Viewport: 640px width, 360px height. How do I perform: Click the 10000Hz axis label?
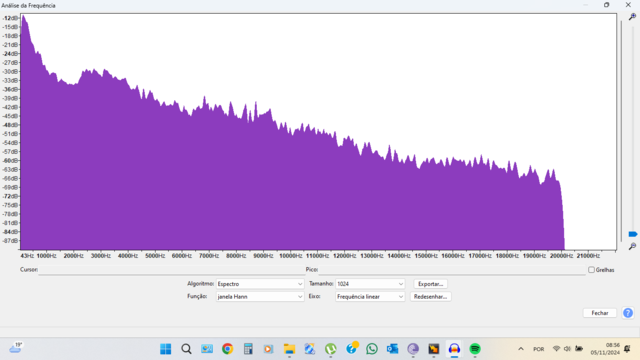pos(290,256)
